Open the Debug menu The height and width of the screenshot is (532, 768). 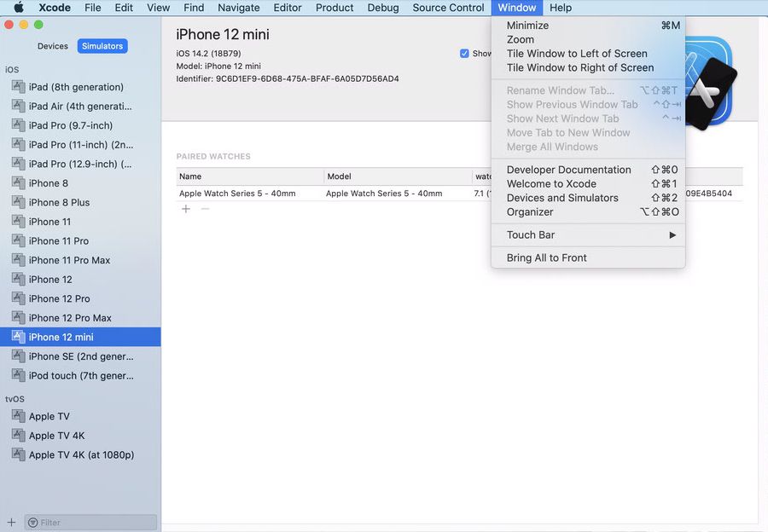pyautogui.click(x=383, y=8)
